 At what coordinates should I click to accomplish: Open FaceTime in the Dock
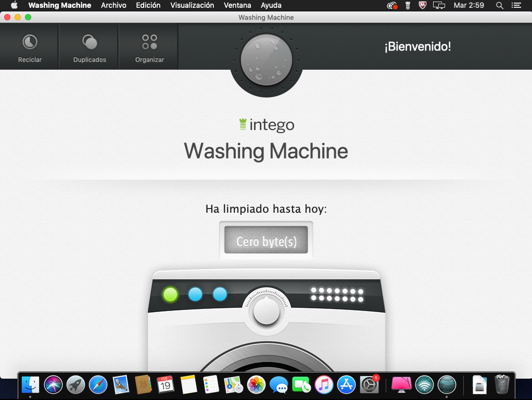click(301, 385)
